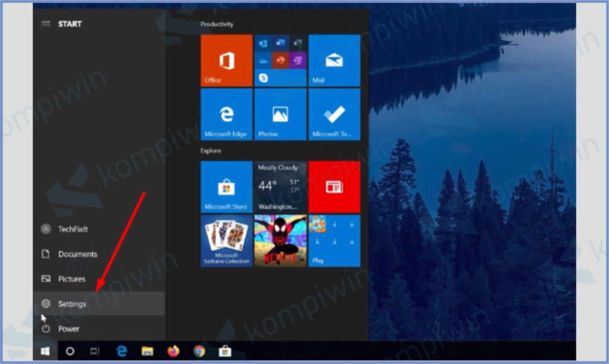609x364 pixels.
Task: Open the Microsoft Store tile
Action: [x=227, y=187]
